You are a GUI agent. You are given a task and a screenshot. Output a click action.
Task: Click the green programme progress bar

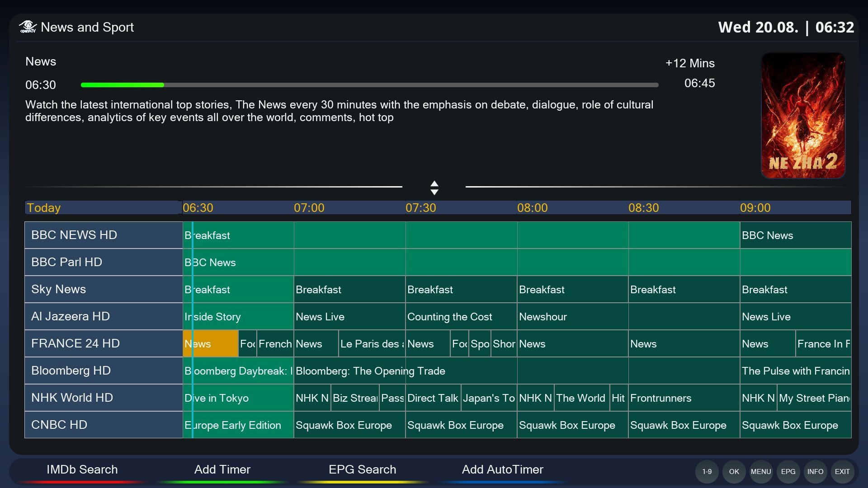369,85
